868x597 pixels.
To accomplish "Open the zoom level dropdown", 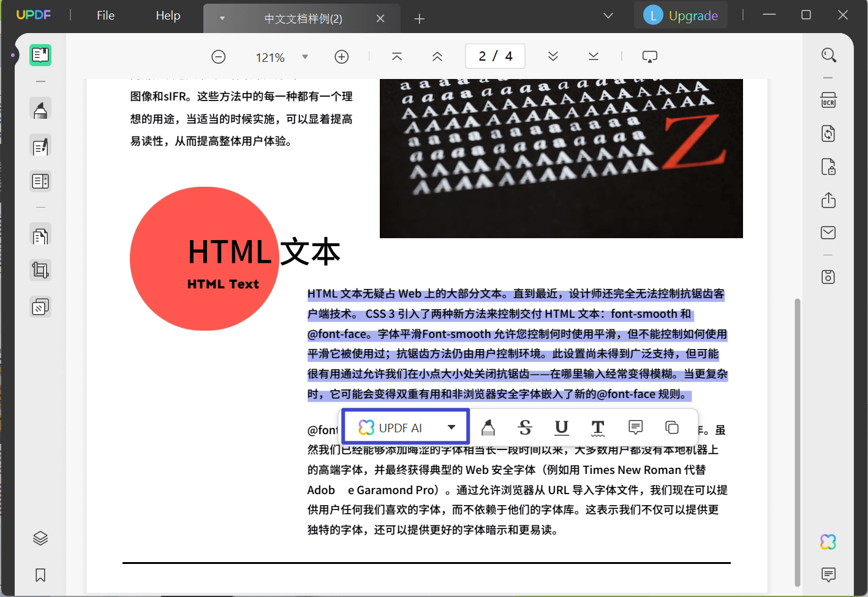I will (304, 56).
